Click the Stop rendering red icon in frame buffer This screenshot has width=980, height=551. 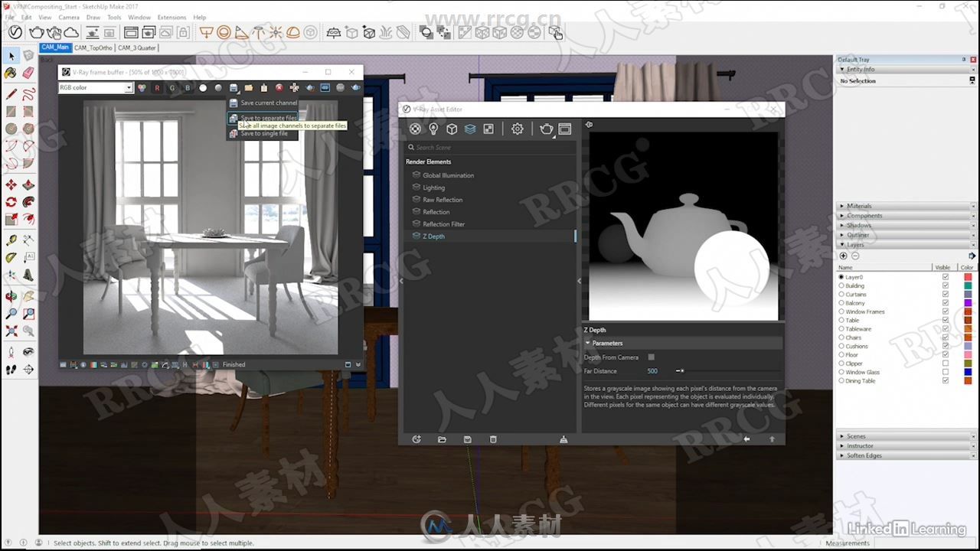tap(279, 88)
